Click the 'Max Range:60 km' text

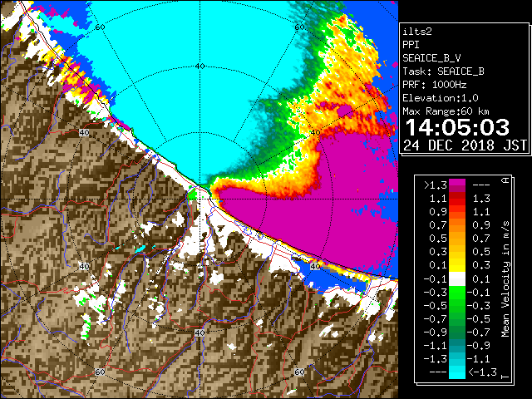(x=446, y=111)
